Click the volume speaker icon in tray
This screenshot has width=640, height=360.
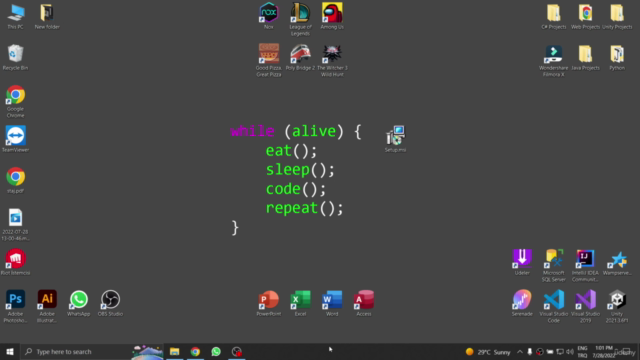point(570,352)
